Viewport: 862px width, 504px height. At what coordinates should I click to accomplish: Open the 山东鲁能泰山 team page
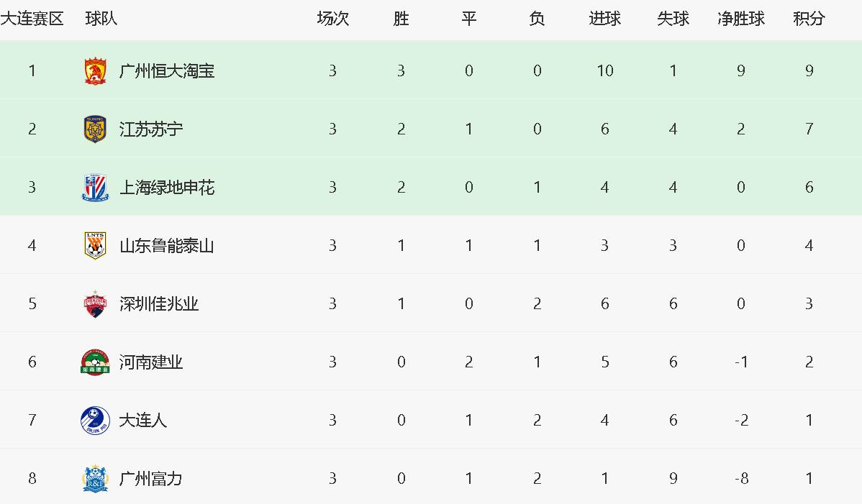click(167, 246)
